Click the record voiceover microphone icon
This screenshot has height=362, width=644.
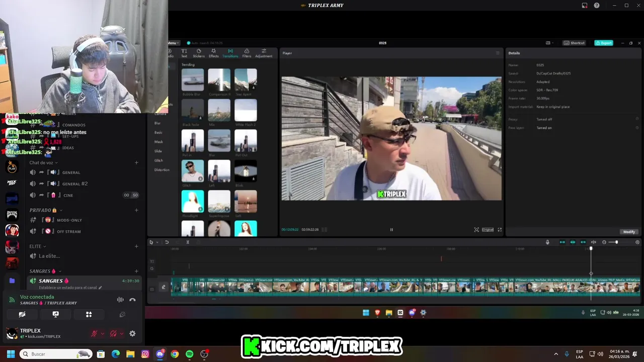(x=547, y=242)
